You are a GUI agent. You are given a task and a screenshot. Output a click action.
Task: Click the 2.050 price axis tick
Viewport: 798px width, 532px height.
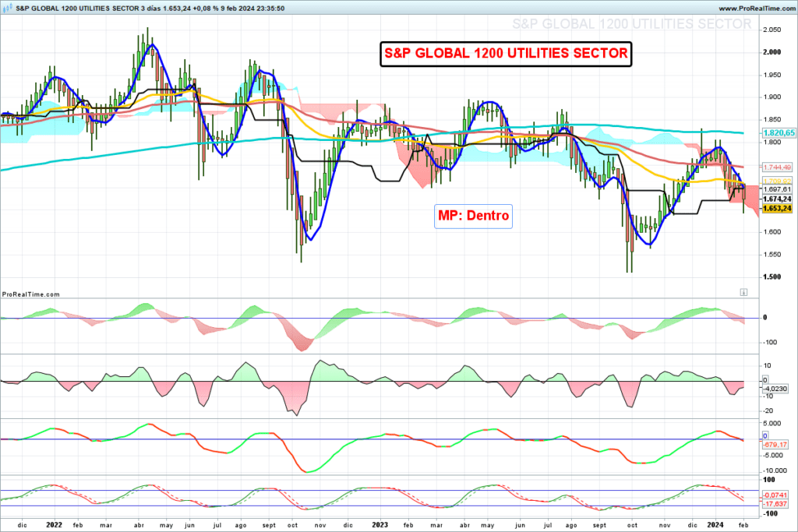tap(772, 30)
